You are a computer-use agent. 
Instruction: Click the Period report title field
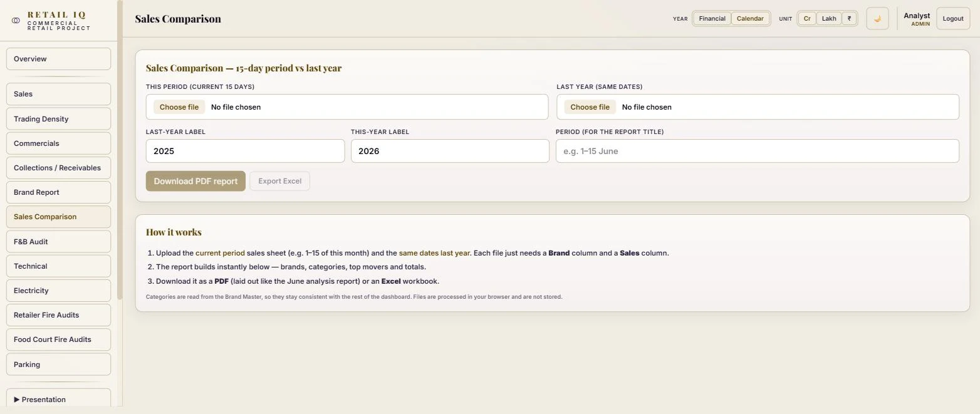(757, 151)
